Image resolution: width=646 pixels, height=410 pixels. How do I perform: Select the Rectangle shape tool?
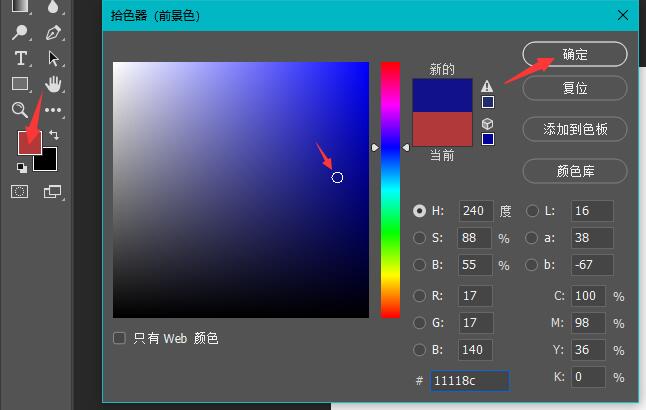pos(20,84)
